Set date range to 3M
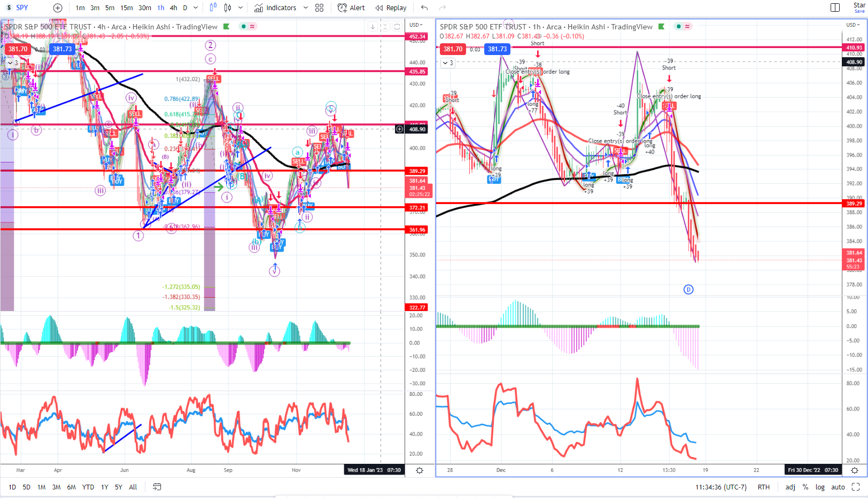868x498 pixels. (x=56, y=487)
